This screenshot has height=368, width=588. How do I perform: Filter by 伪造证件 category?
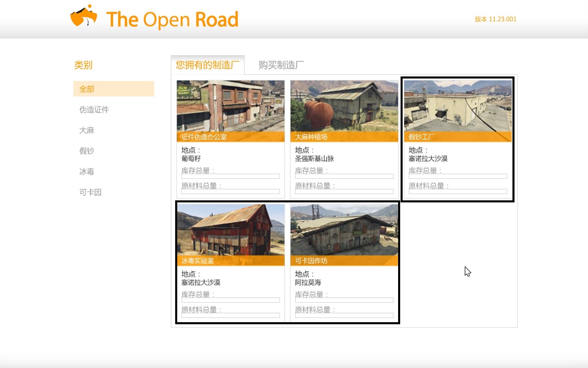click(x=94, y=110)
